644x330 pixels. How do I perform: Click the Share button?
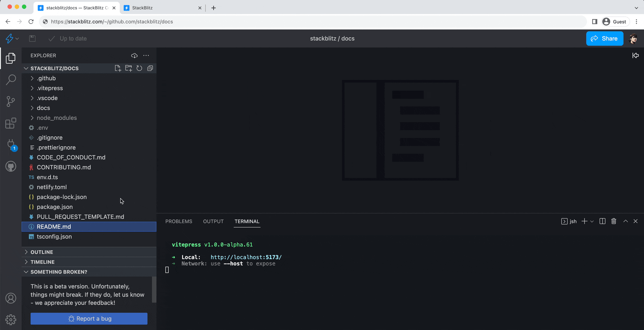pyautogui.click(x=604, y=38)
